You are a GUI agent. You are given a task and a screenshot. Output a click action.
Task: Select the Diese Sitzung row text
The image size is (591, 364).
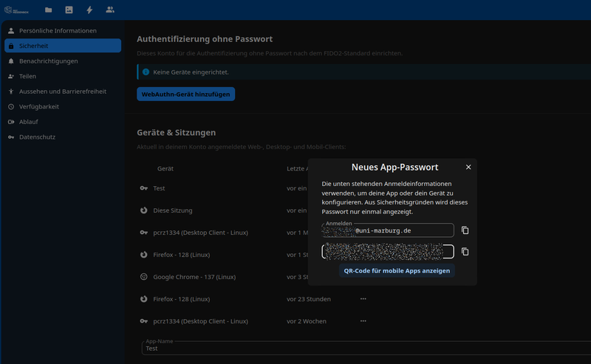173,210
